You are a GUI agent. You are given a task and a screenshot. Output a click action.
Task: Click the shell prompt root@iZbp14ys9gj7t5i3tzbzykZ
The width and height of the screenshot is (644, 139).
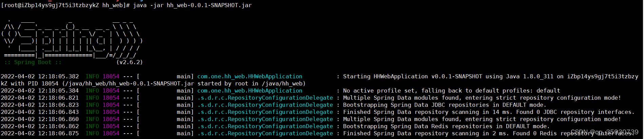[x=52, y=5]
